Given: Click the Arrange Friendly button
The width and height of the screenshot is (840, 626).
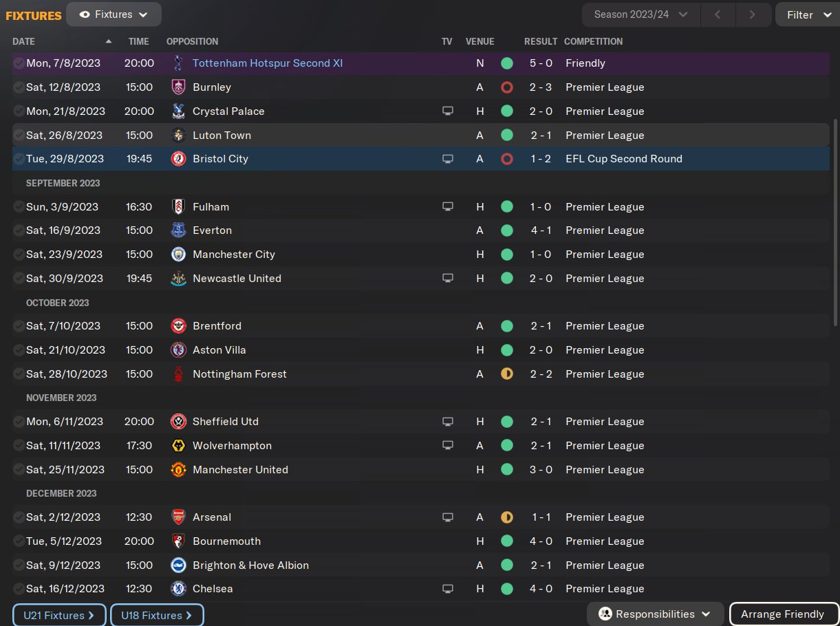Looking at the screenshot, I should point(783,614).
